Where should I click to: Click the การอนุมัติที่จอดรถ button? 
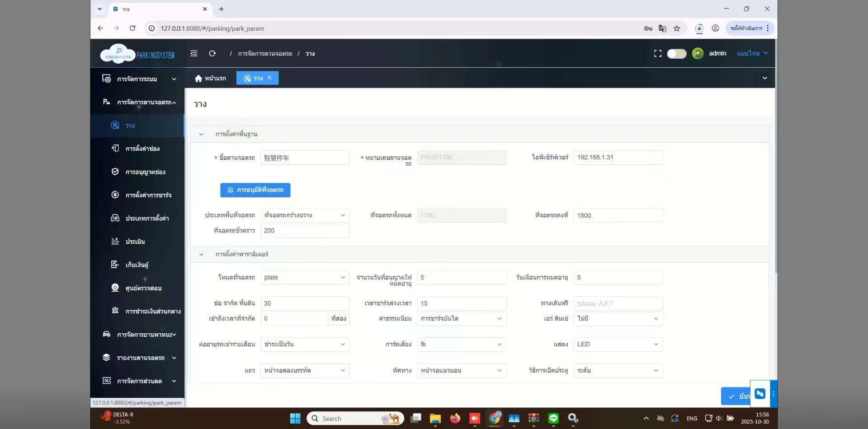[x=255, y=190]
